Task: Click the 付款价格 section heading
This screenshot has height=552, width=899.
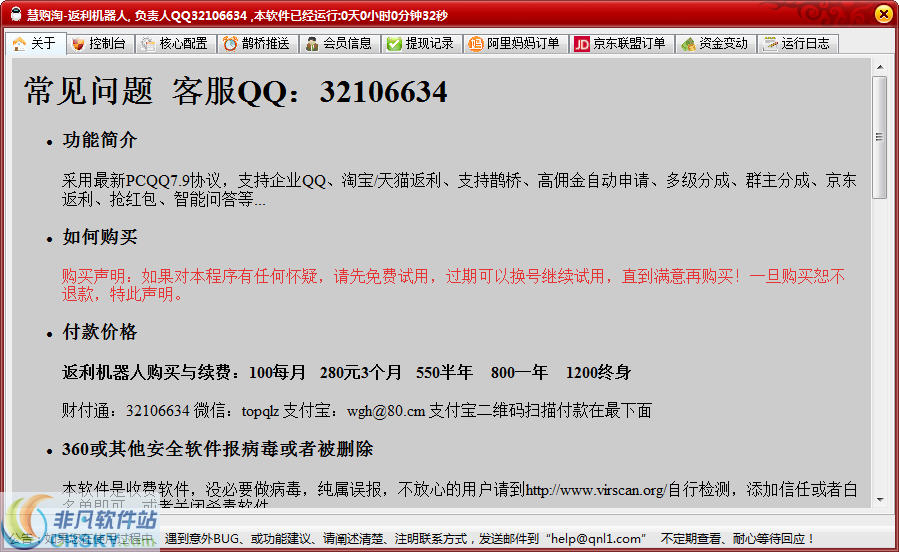Action: [100, 332]
